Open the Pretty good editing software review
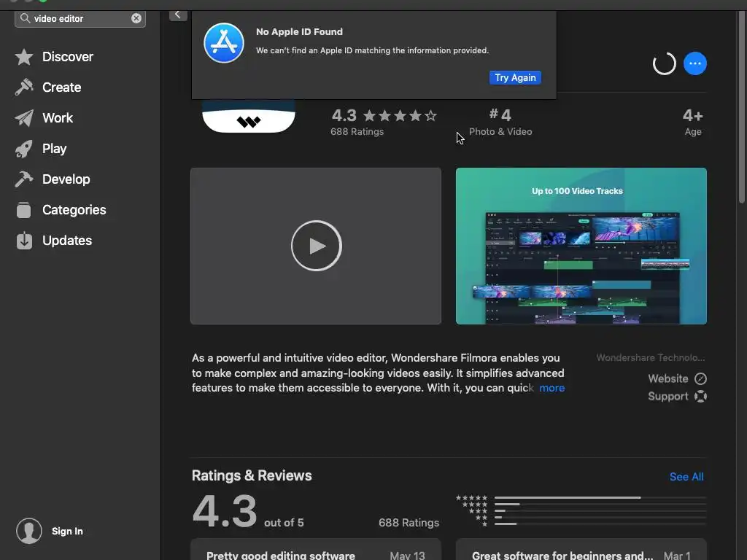This screenshot has width=747, height=560. 315,550
